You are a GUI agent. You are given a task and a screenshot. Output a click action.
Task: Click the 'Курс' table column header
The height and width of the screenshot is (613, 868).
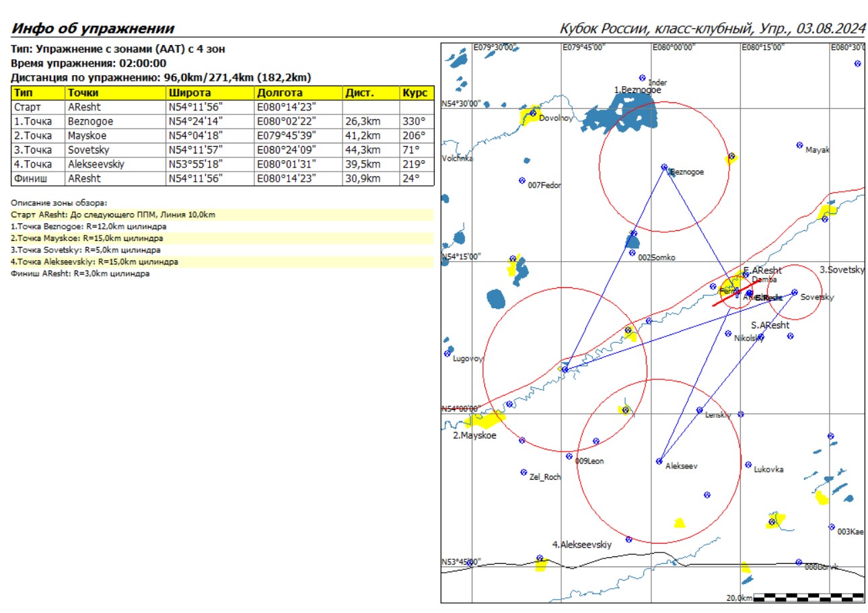point(417,93)
